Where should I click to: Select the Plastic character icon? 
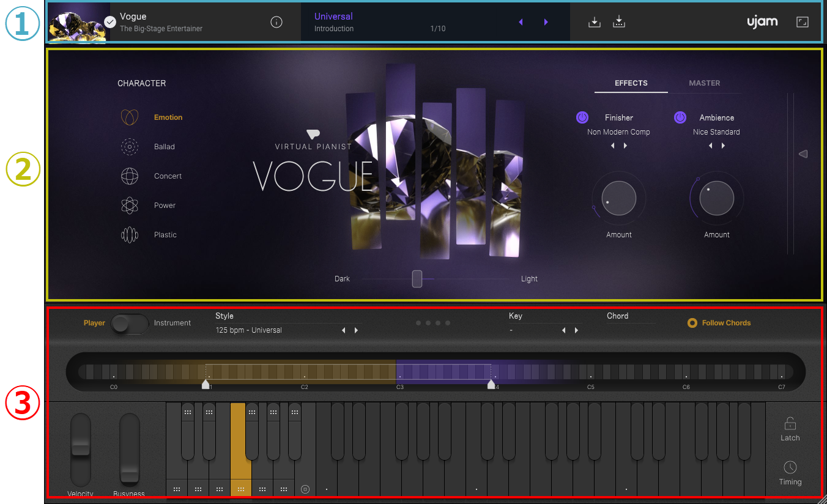130,235
